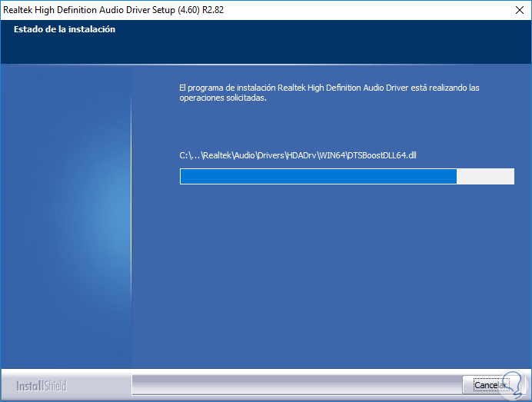Viewport: 532px width, 402px height.
Task: Click the installation progress bar
Action: pyautogui.click(x=347, y=177)
